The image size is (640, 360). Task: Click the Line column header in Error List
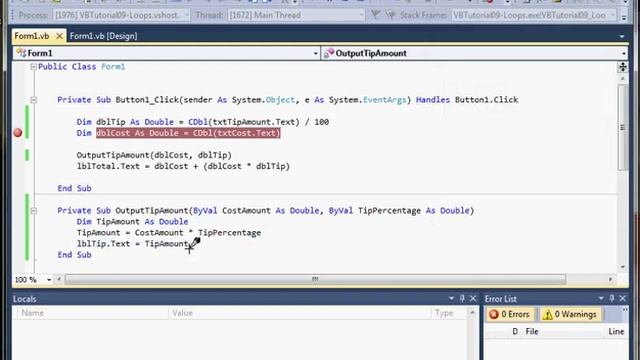tap(616, 331)
